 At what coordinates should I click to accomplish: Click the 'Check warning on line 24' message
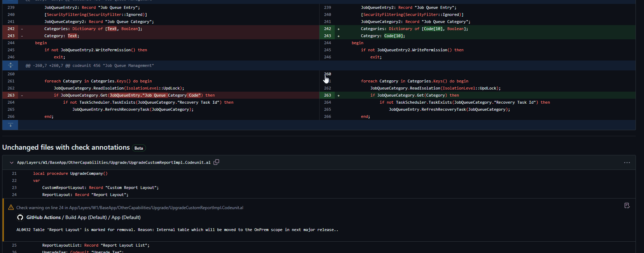click(x=130, y=208)
